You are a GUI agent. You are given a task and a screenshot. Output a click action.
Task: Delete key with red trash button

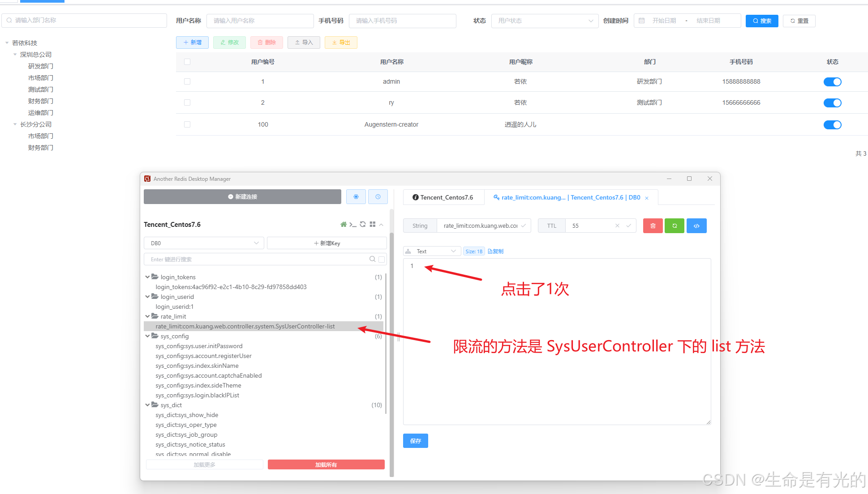pyautogui.click(x=653, y=226)
